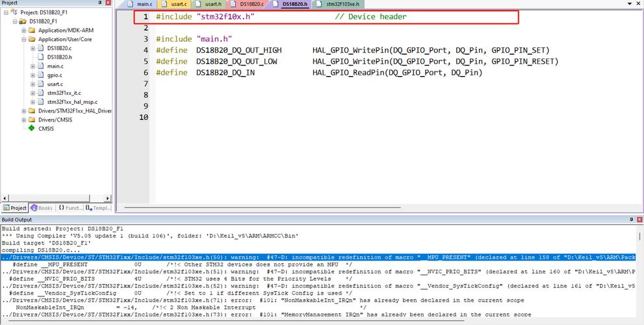Click the project workspace icon at tree root
The width and height of the screenshot is (644, 325).
point(15,12)
